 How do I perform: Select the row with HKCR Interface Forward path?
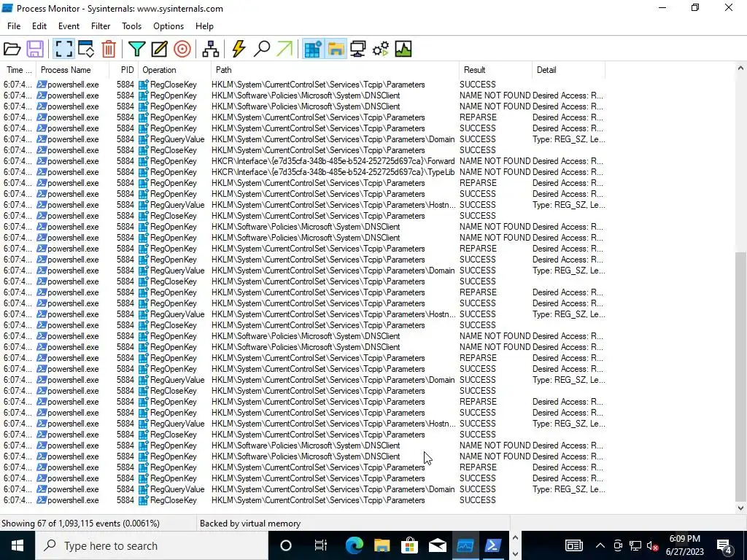point(304,161)
